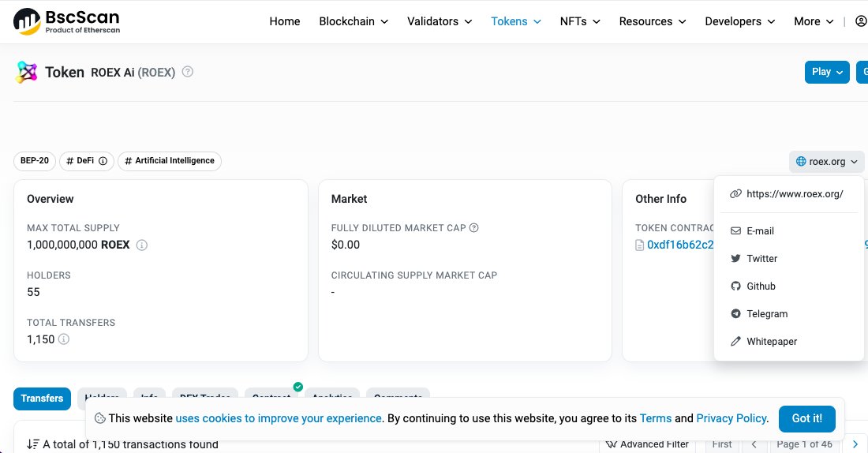Viewport: 868px width, 453px height.
Task: Open the More menu
Action: click(x=814, y=21)
